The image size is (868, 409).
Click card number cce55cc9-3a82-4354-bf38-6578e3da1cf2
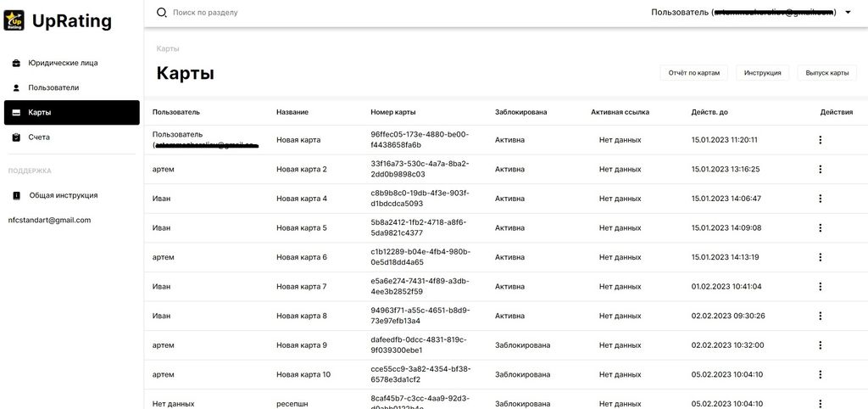(x=420, y=375)
